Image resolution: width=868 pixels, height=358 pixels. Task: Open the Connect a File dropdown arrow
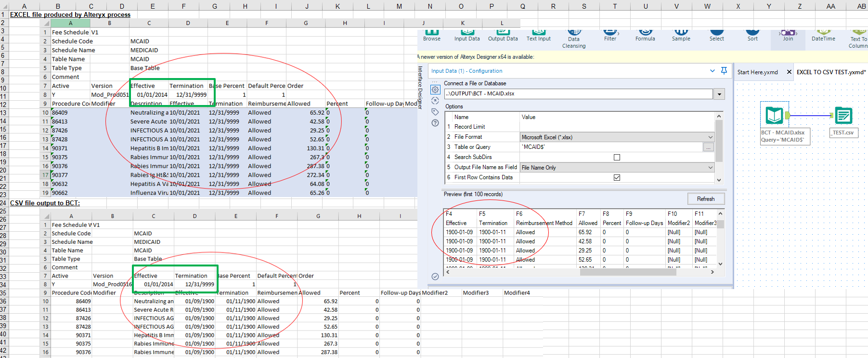pyautogui.click(x=720, y=94)
